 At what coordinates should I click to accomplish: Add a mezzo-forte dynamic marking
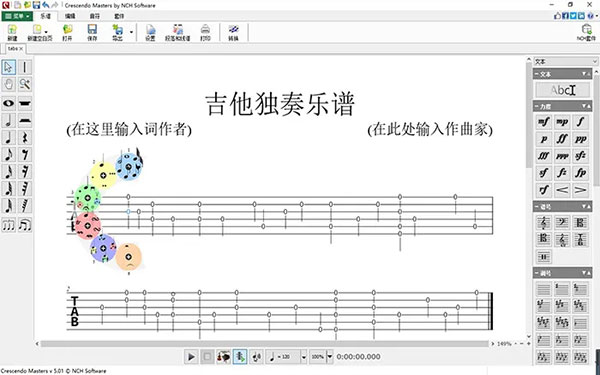[x=543, y=122]
